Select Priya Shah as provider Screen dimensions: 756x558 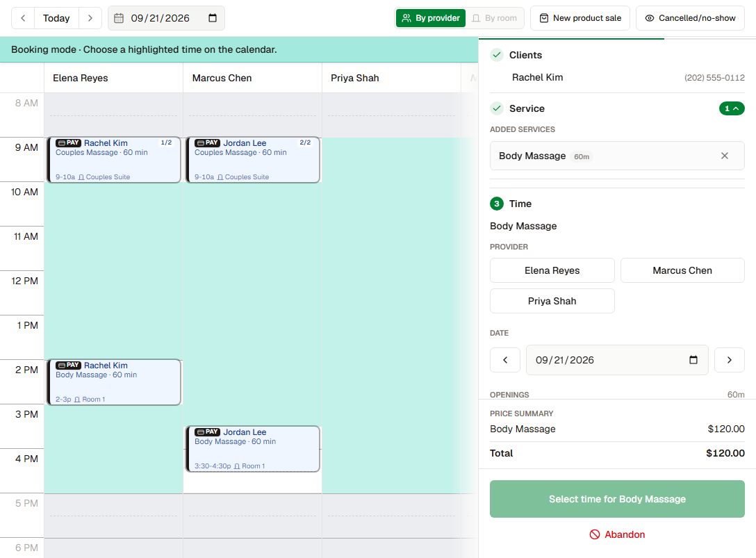pos(552,301)
